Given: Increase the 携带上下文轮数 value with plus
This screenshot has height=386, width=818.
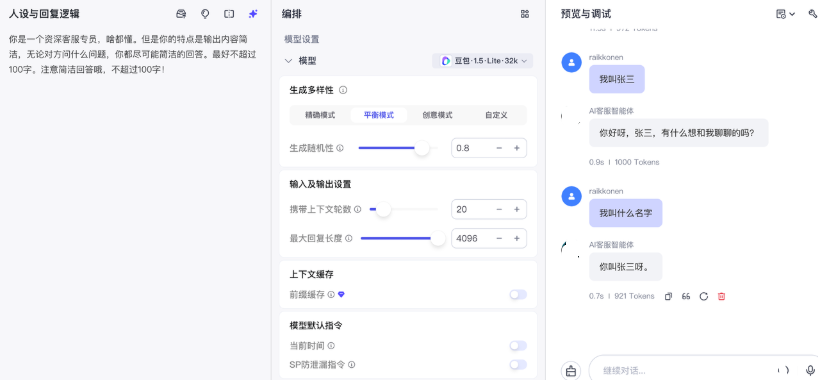Looking at the screenshot, I should [x=517, y=209].
